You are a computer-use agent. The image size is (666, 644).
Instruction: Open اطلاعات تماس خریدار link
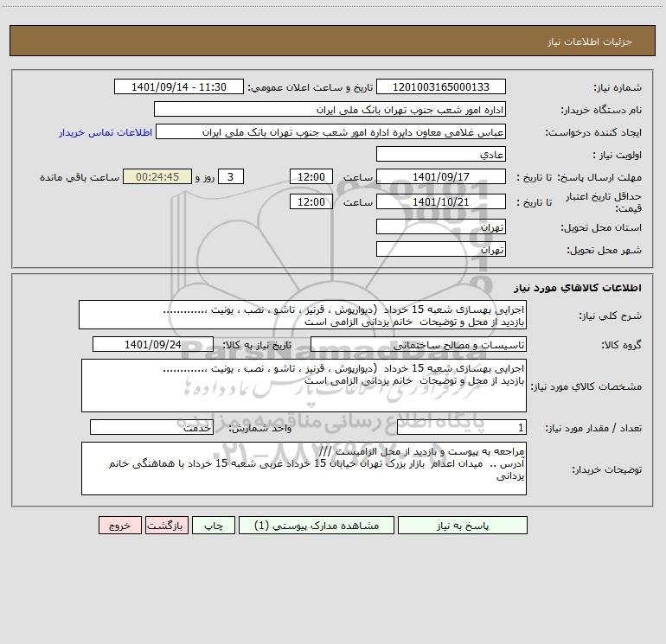[x=106, y=132]
